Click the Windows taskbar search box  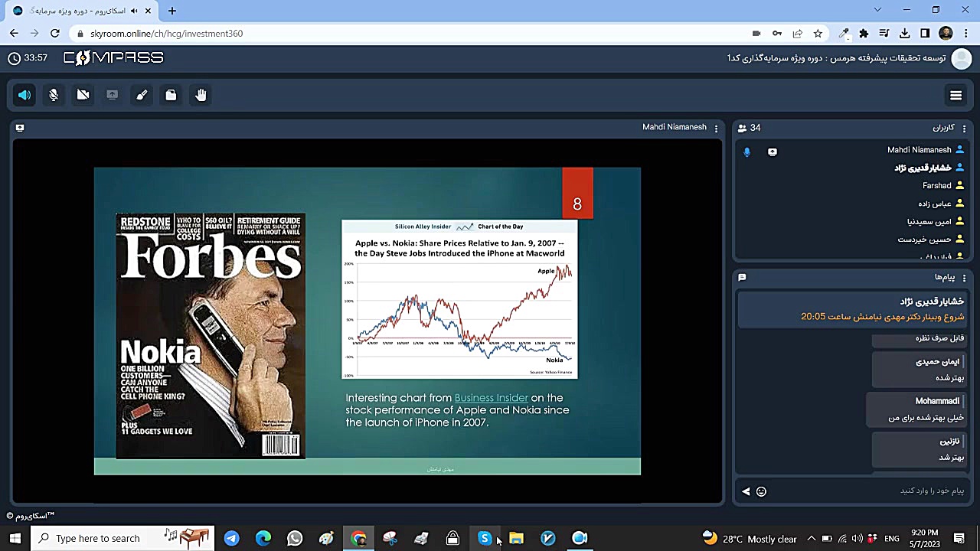tap(123, 538)
